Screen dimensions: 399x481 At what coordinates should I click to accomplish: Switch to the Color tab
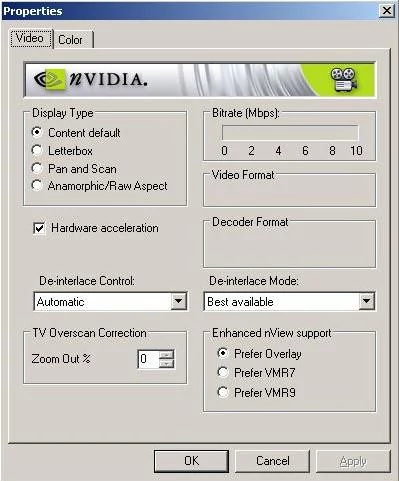pyautogui.click(x=71, y=40)
